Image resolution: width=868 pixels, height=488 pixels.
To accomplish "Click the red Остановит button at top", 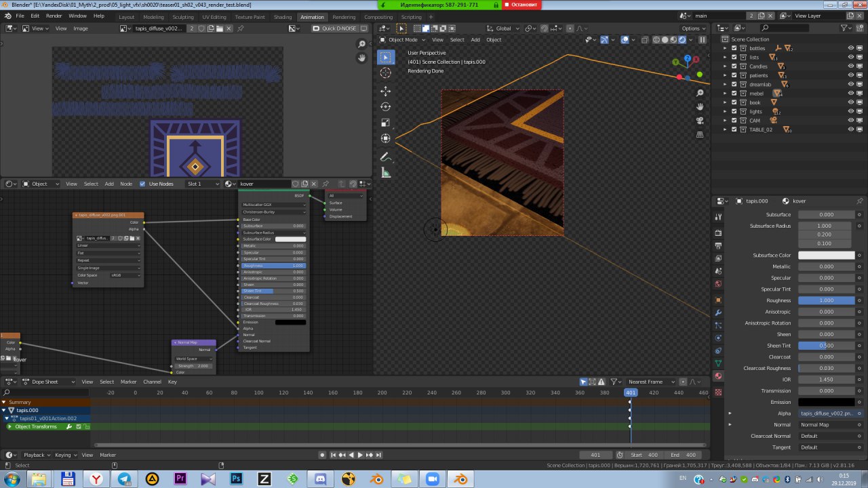I will (522, 5).
